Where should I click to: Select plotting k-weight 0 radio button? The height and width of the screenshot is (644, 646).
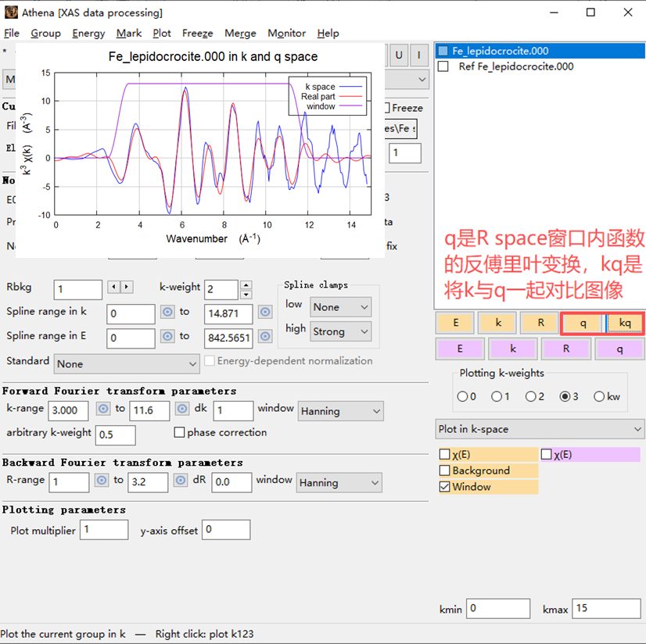coord(462,396)
